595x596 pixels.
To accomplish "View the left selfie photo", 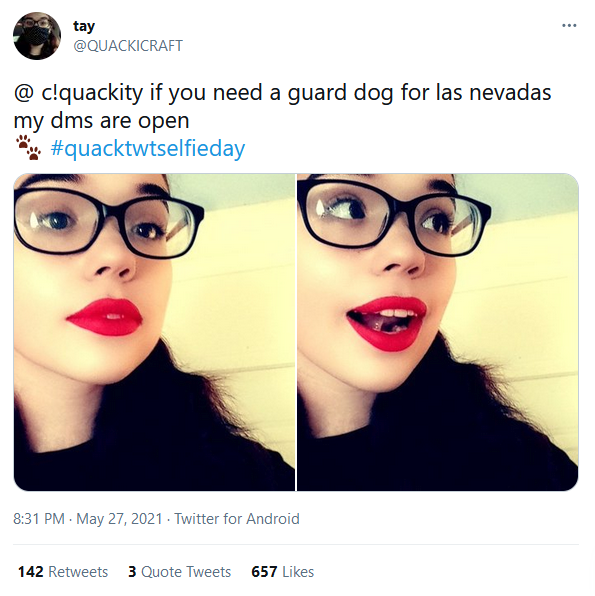I will pyautogui.click(x=154, y=332).
